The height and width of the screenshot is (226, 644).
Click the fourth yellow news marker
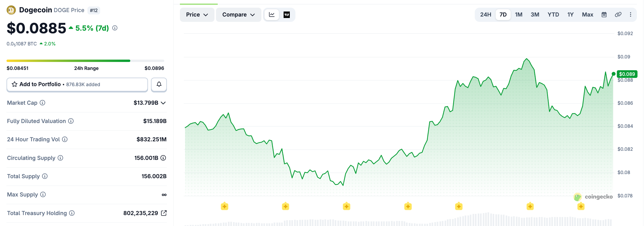click(408, 206)
